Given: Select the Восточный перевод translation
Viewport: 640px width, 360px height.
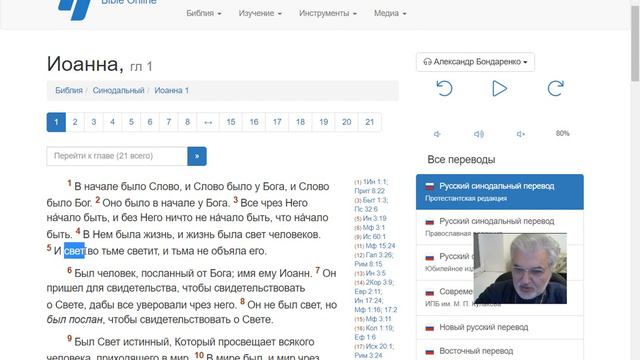Looking at the screenshot, I should tap(500, 351).
